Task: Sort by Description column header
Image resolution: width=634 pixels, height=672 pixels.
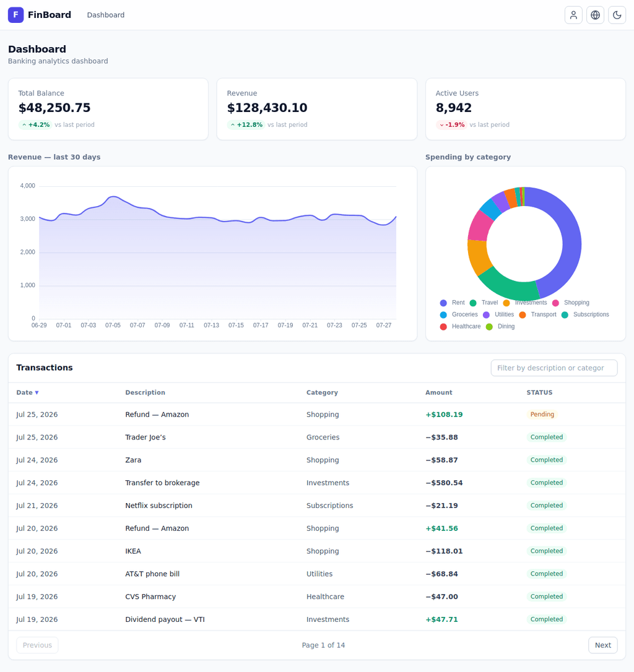Action: click(x=145, y=392)
